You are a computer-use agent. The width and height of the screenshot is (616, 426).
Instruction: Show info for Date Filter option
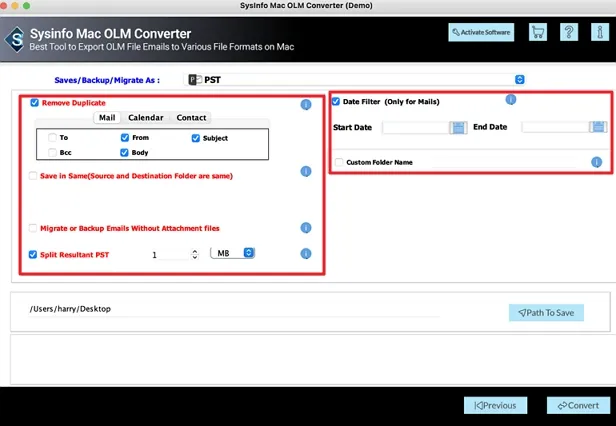point(511,100)
